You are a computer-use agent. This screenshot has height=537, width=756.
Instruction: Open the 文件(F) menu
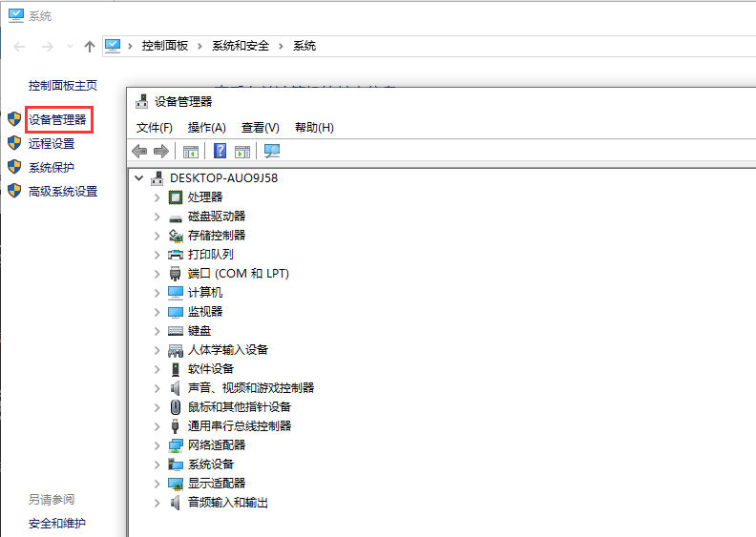155,128
